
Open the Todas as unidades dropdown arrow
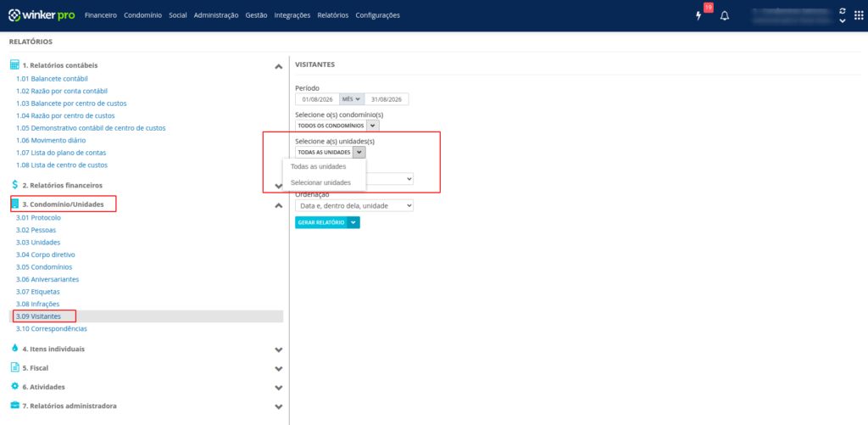[359, 152]
